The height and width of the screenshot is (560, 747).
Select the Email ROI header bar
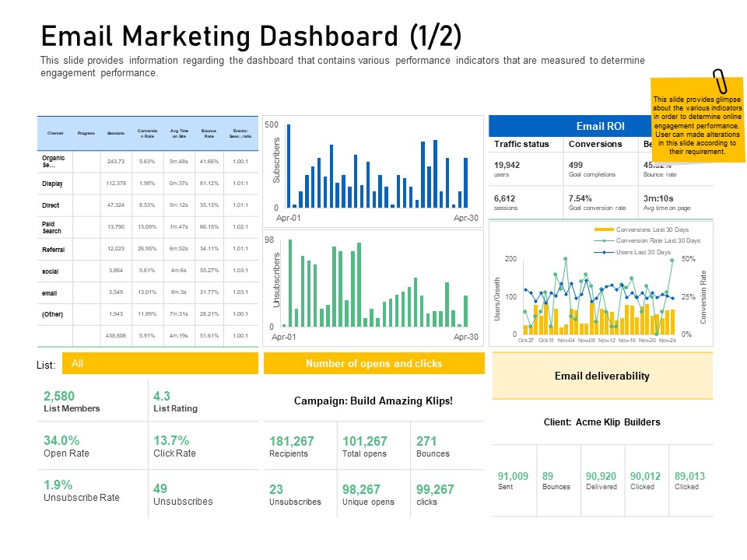pyautogui.click(x=600, y=126)
